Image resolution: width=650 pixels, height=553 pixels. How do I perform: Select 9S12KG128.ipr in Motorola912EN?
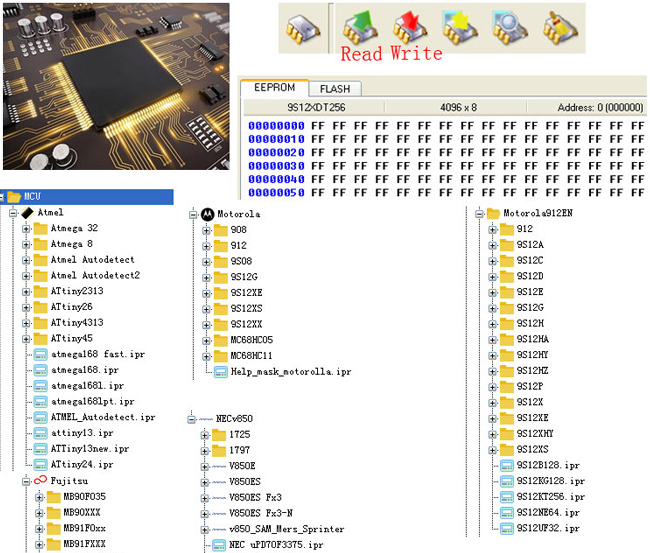(551, 481)
